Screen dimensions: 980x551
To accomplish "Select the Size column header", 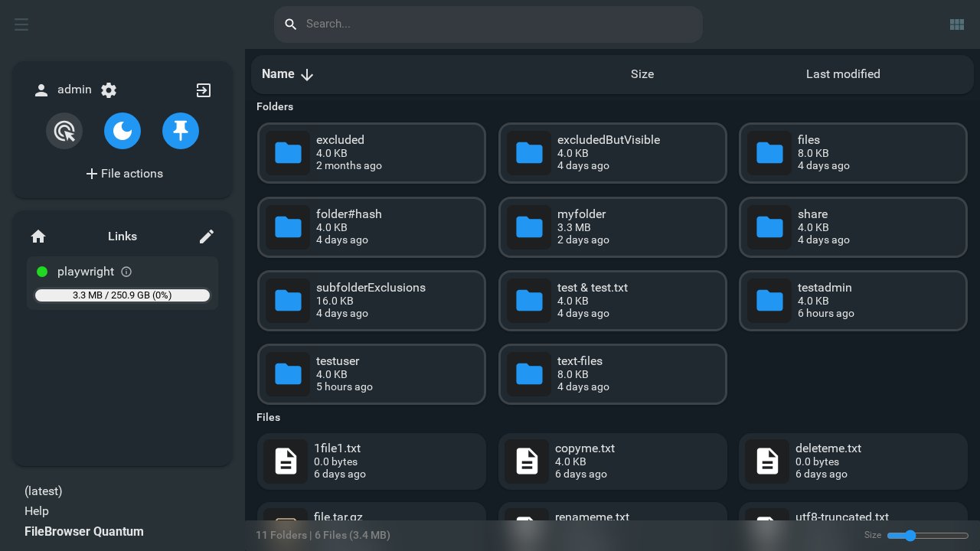I will click(x=642, y=74).
